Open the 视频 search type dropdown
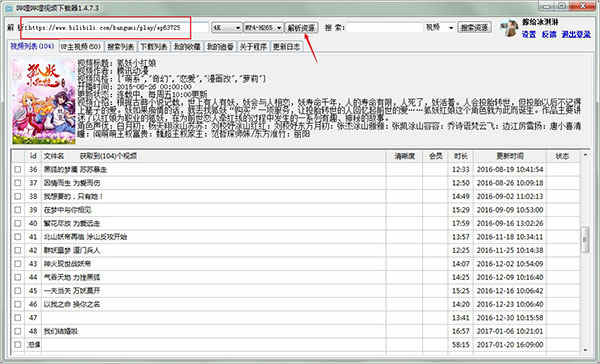600x364 pixels. point(439,28)
